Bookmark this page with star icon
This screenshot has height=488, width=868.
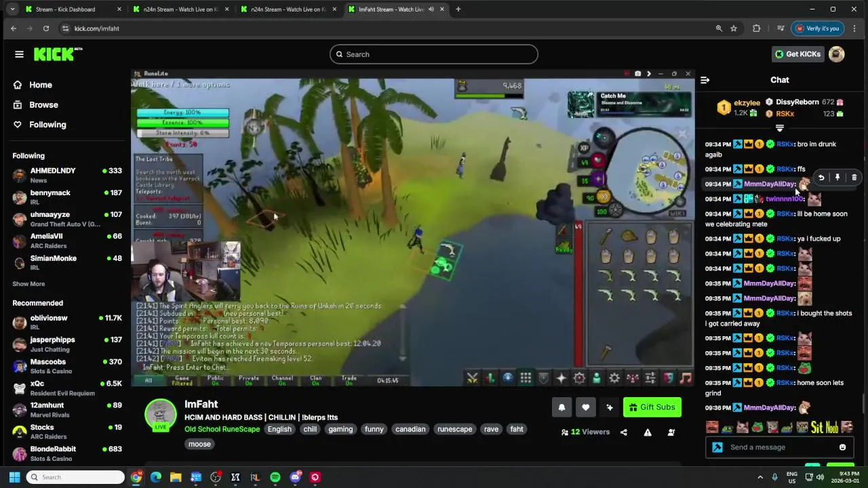click(734, 28)
